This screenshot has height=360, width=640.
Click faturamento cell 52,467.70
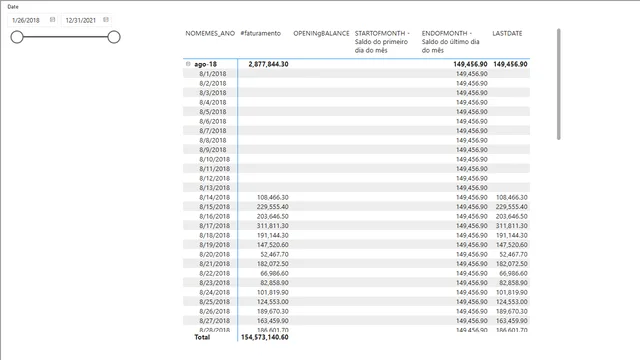pyautogui.click(x=274, y=254)
